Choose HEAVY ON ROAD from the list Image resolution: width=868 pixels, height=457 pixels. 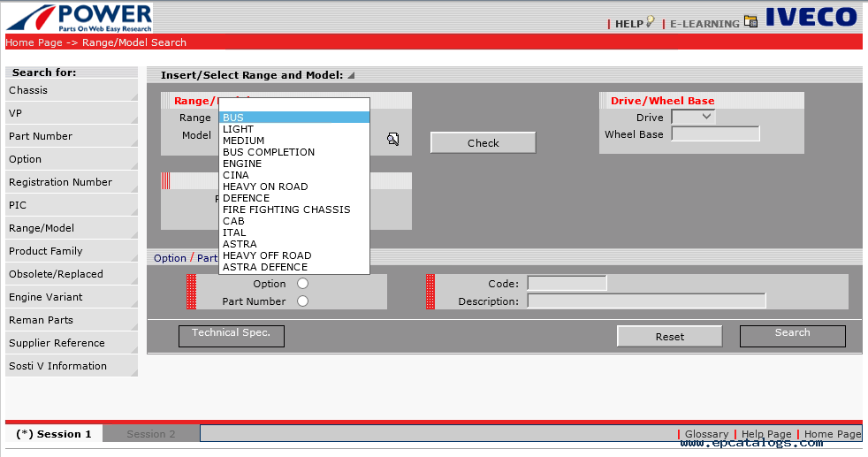pyautogui.click(x=294, y=187)
